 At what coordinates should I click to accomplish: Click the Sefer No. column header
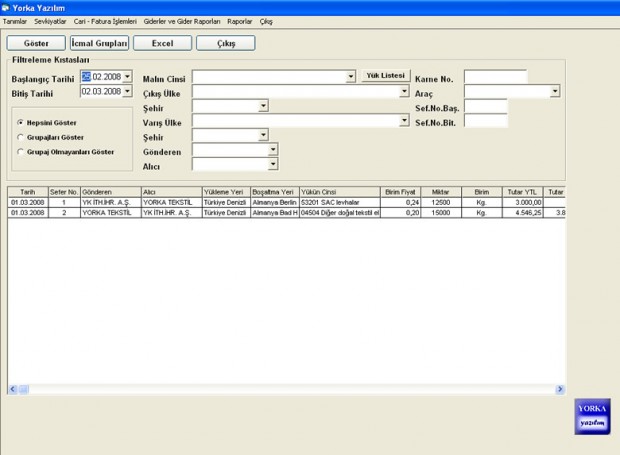pos(64,192)
